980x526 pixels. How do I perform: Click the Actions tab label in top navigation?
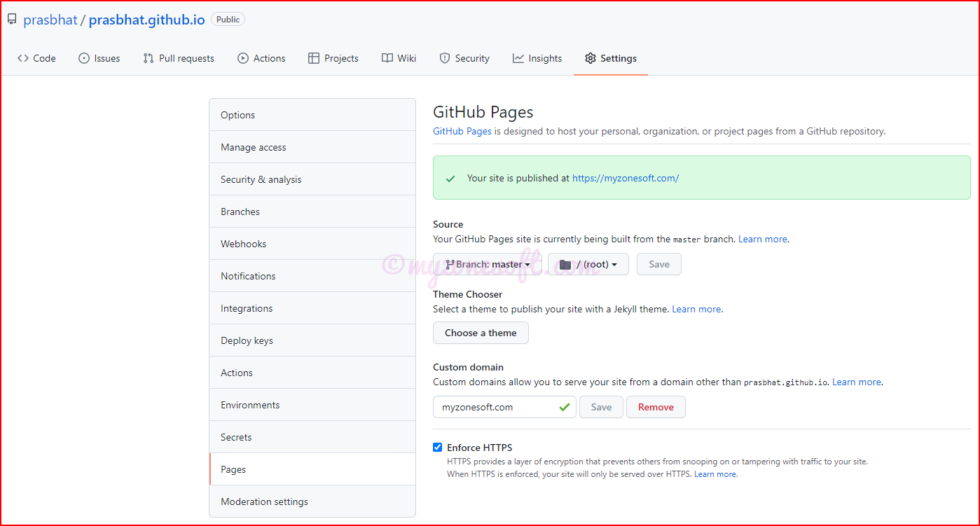point(270,58)
